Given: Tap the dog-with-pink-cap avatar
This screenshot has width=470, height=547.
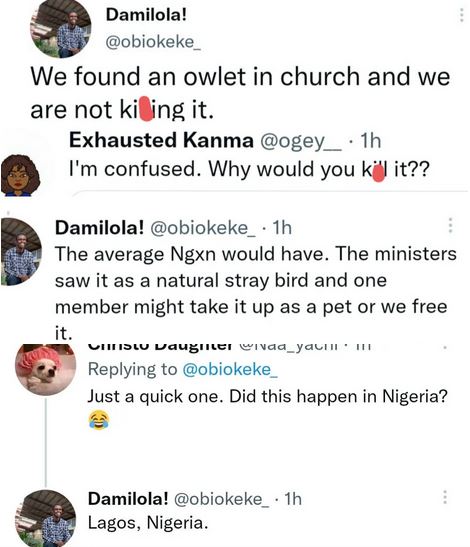Looking at the screenshot, I should click(x=45, y=369).
